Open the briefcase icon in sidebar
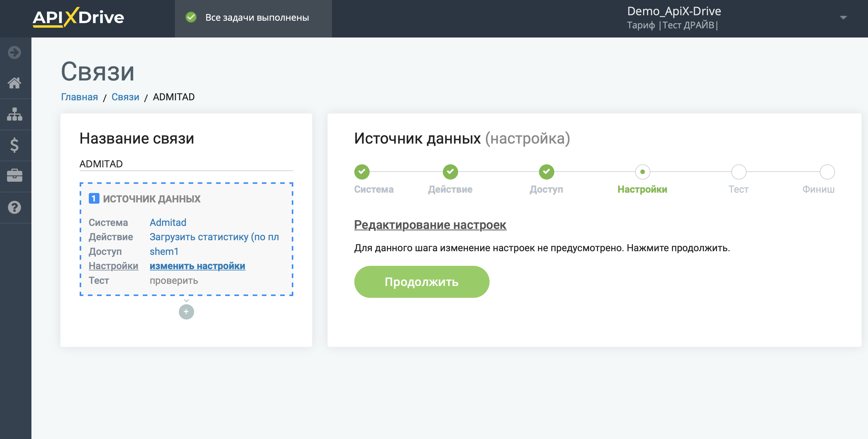Viewport: 868px width, 439px height. 14,175
